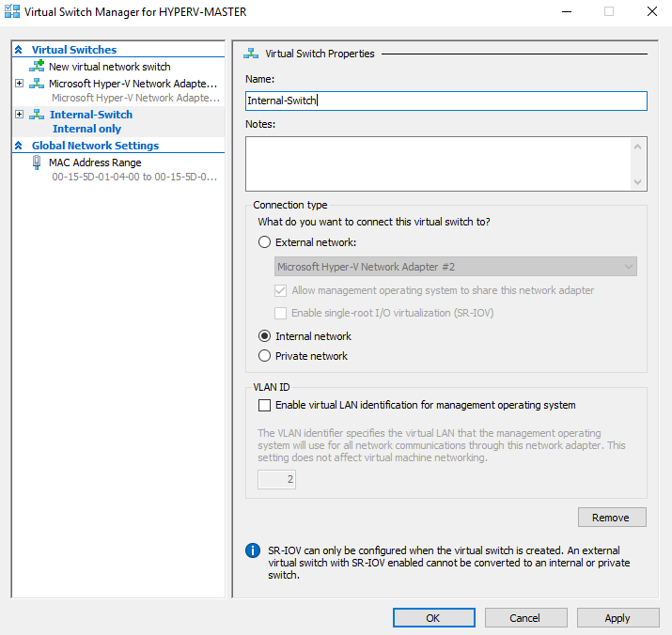The image size is (672, 635).
Task: Confirm with the OK button
Action: coord(433,618)
